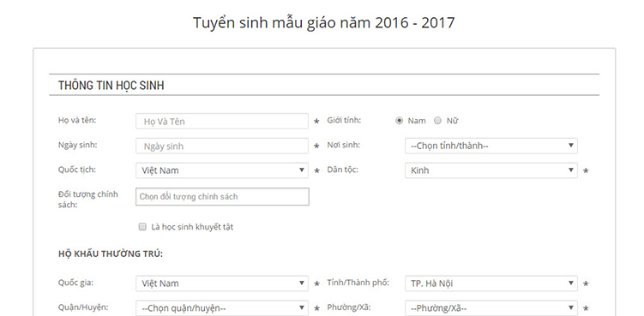This screenshot has width=644, height=316.
Task: Click the Dân tộc label
Action: click(342, 170)
